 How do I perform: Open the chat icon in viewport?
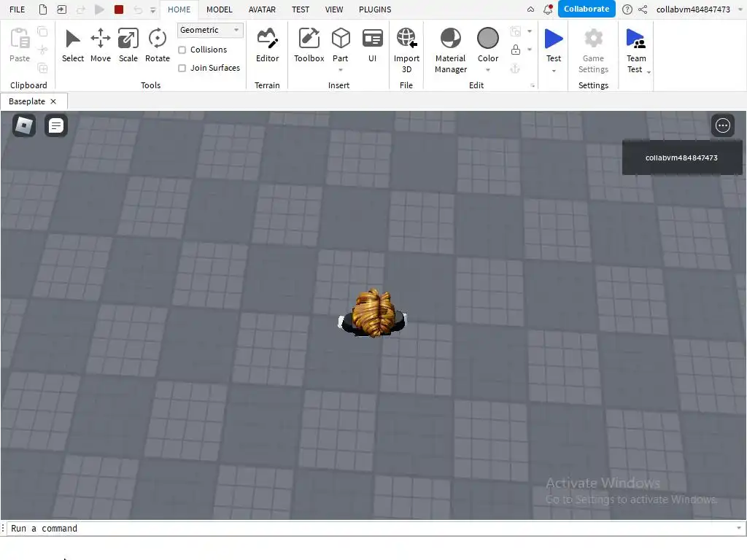tap(56, 125)
